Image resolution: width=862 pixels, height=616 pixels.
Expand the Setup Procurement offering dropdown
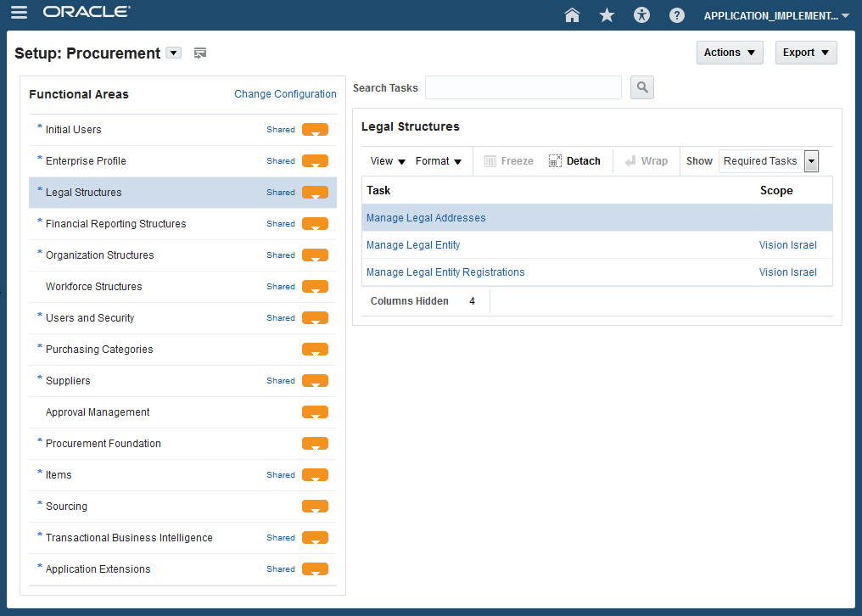pyautogui.click(x=173, y=53)
